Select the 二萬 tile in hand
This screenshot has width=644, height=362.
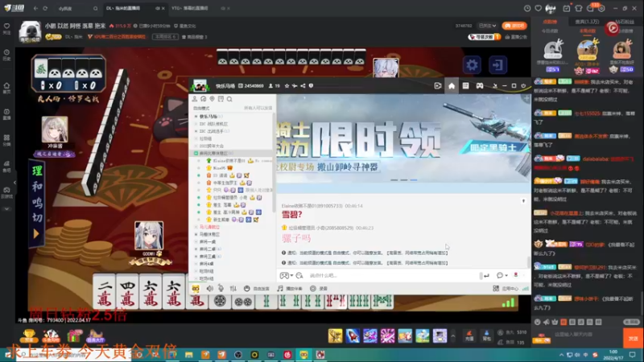pyautogui.click(x=105, y=293)
